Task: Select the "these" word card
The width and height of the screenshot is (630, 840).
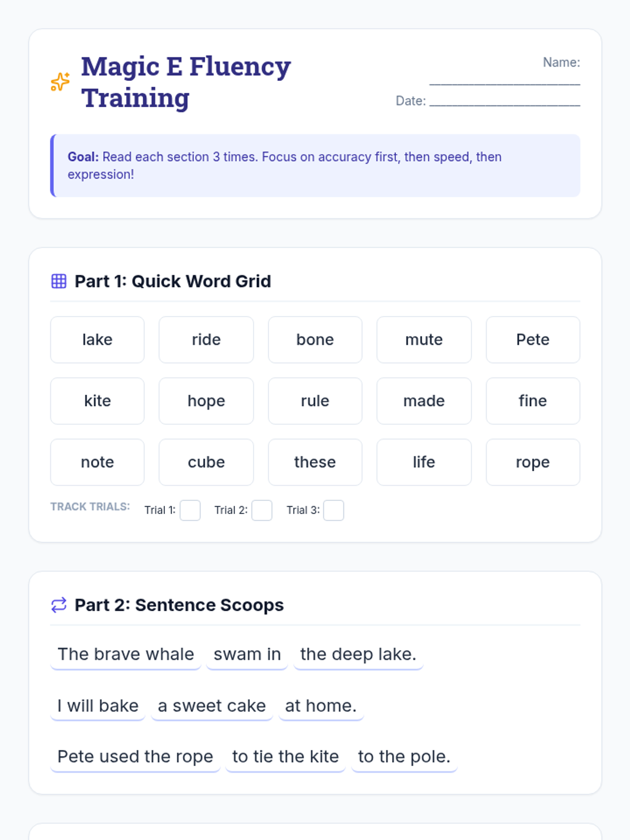Action: [315, 462]
